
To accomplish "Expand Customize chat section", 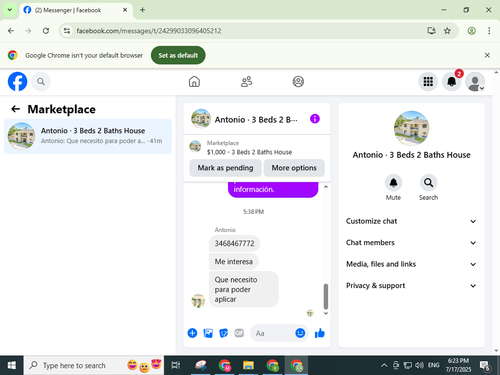I will click(x=411, y=221).
